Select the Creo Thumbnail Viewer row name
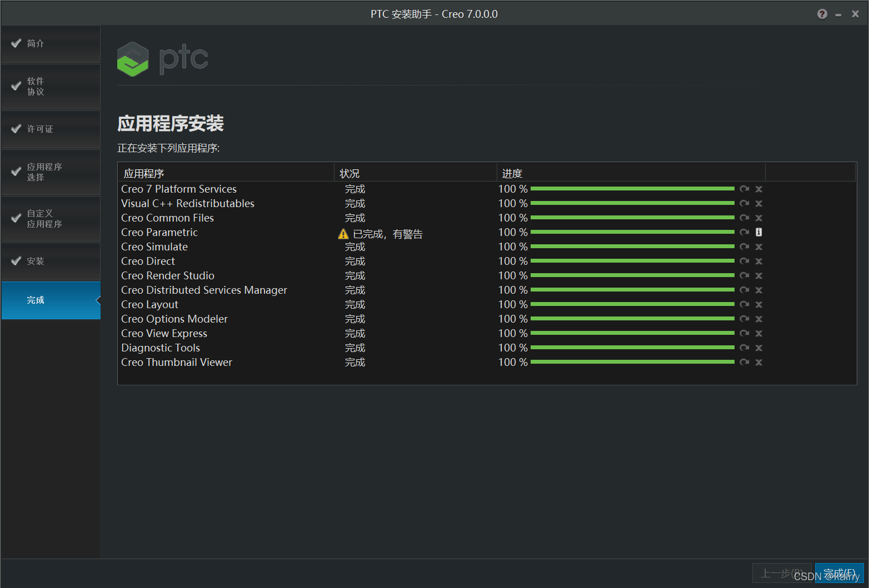The height and width of the screenshot is (588, 869). 177,363
